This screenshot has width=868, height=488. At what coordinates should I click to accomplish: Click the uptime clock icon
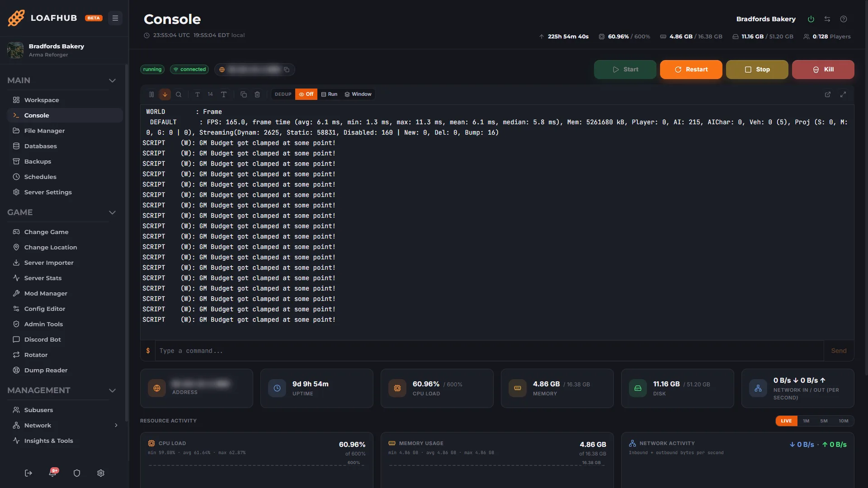(x=277, y=388)
